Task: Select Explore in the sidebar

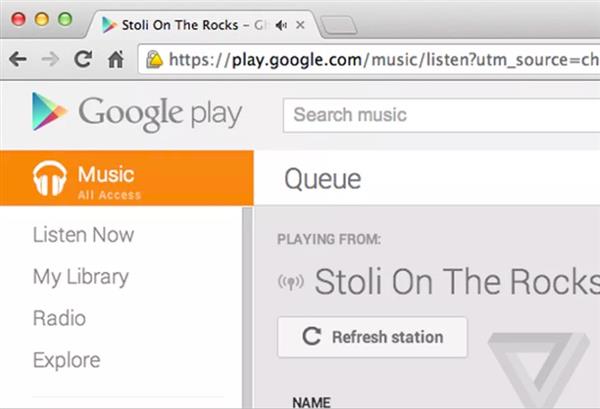Action: [67, 360]
